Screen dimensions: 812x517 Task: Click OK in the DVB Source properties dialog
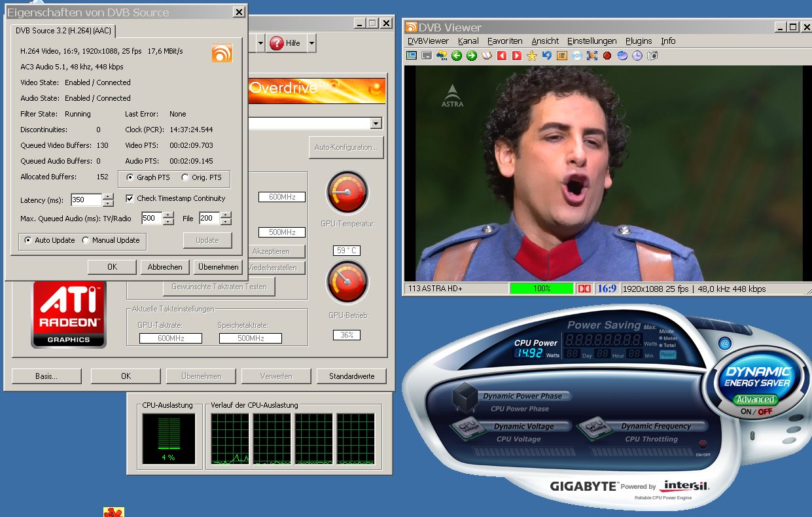112,267
